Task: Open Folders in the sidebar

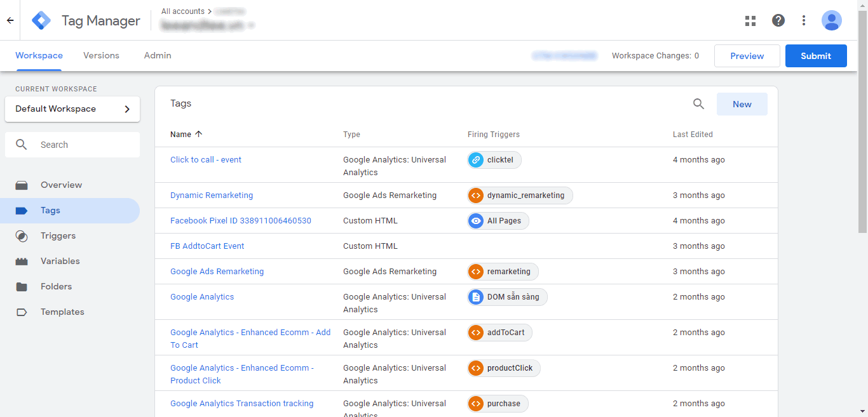Action: pos(70,287)
